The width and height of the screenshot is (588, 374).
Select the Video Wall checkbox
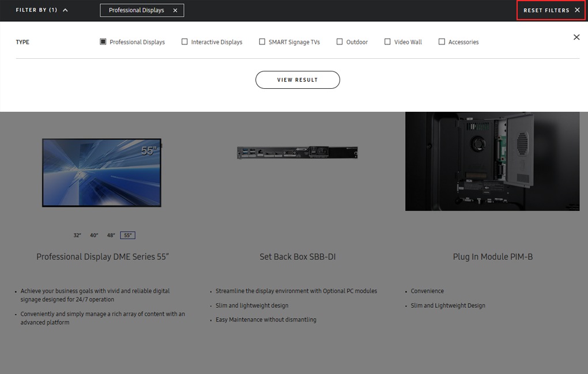[387, 41]
